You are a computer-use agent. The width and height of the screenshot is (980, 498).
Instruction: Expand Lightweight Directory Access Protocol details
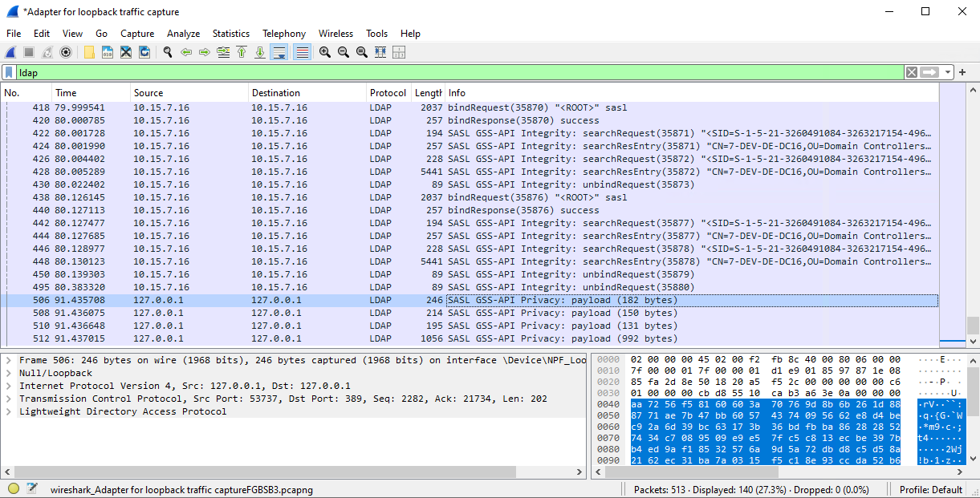pyautogui.click(x=8, y=411)
